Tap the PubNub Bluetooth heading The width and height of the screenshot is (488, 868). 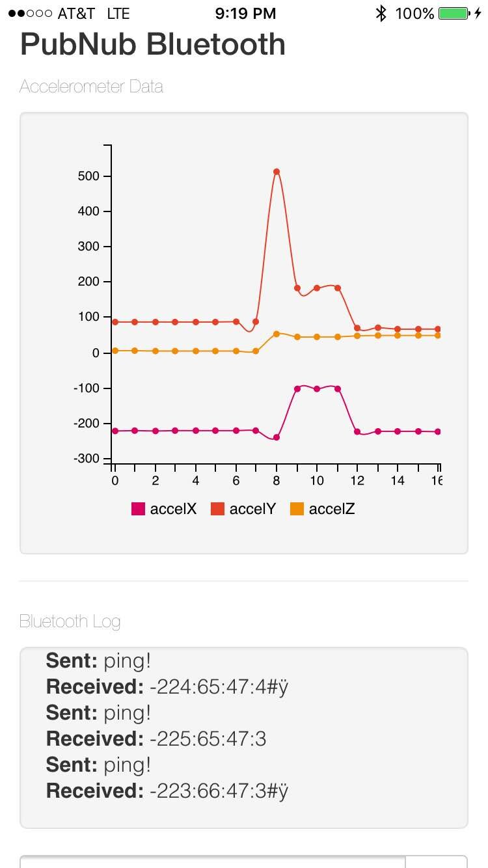153,44
